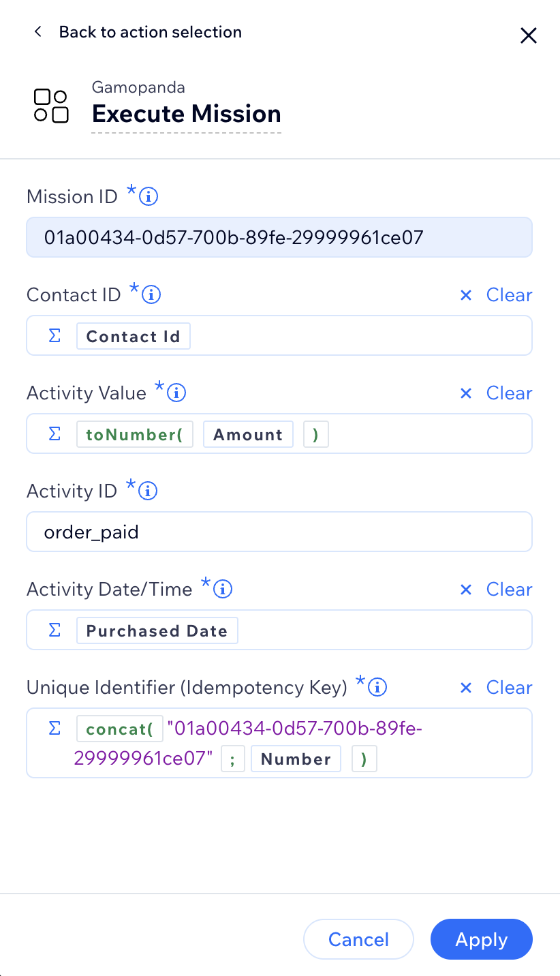Apply the Execute Mission settings
Viewport: 560px width, 976px height.
tap(482, 939)
